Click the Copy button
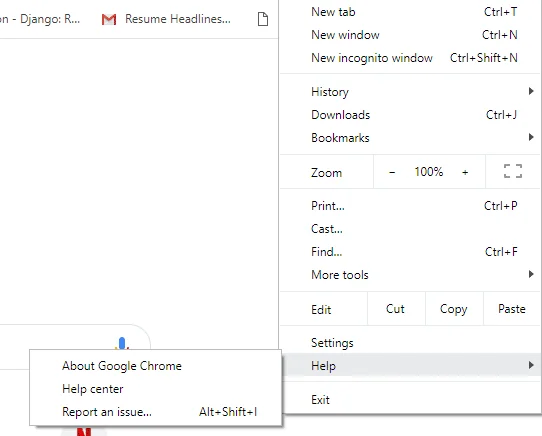542x436 pixels. tap(454, 309)
